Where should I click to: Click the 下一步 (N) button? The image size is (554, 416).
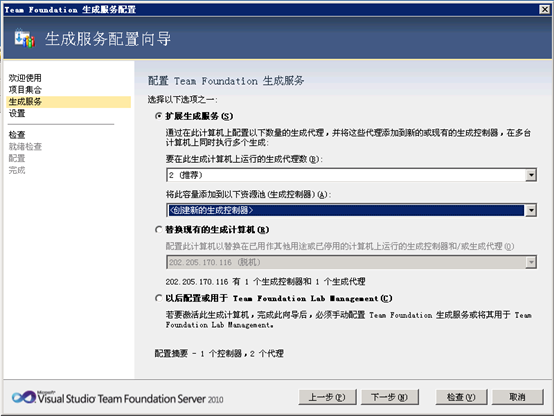pos(390,397)
